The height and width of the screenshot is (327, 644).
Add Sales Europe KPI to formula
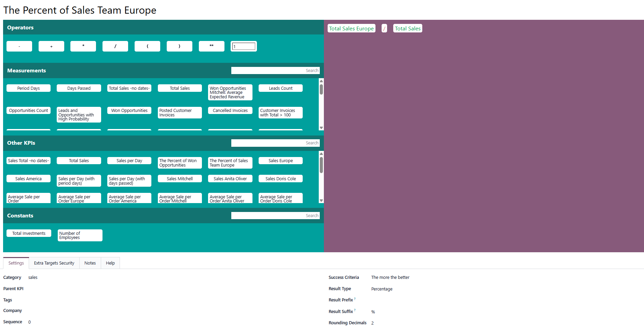pos(280,160)
